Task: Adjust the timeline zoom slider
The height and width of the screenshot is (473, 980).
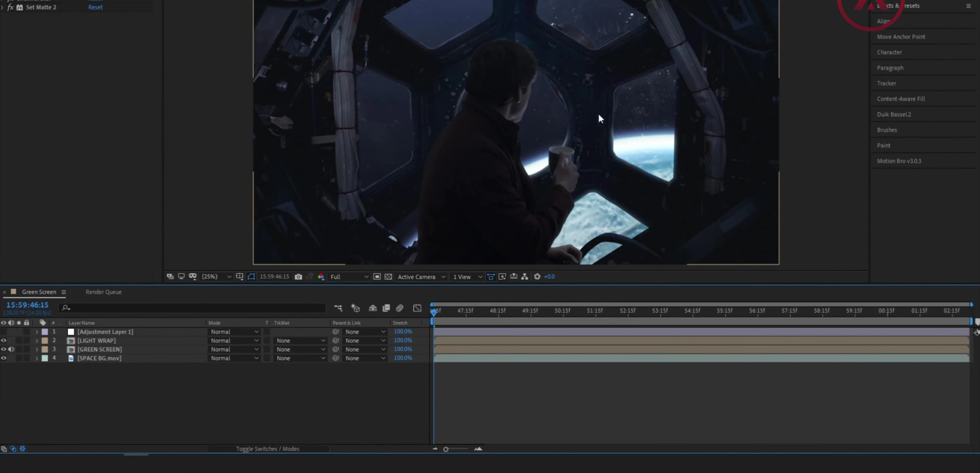Action: (446, 449)
